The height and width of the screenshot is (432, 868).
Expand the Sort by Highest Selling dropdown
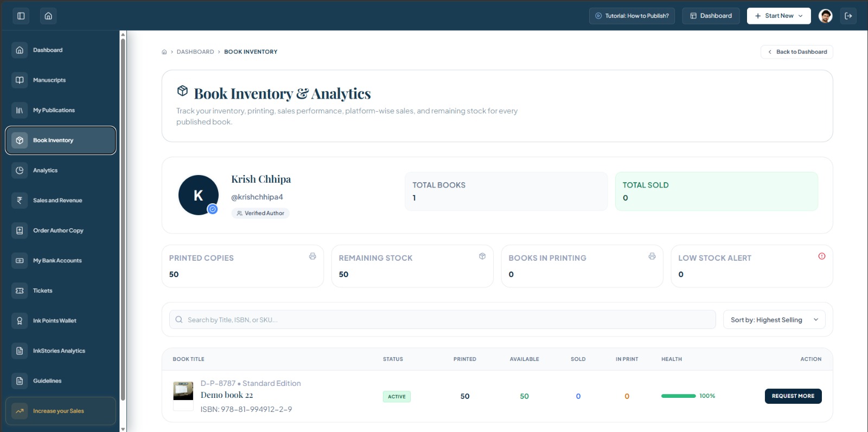click(774, 320)
